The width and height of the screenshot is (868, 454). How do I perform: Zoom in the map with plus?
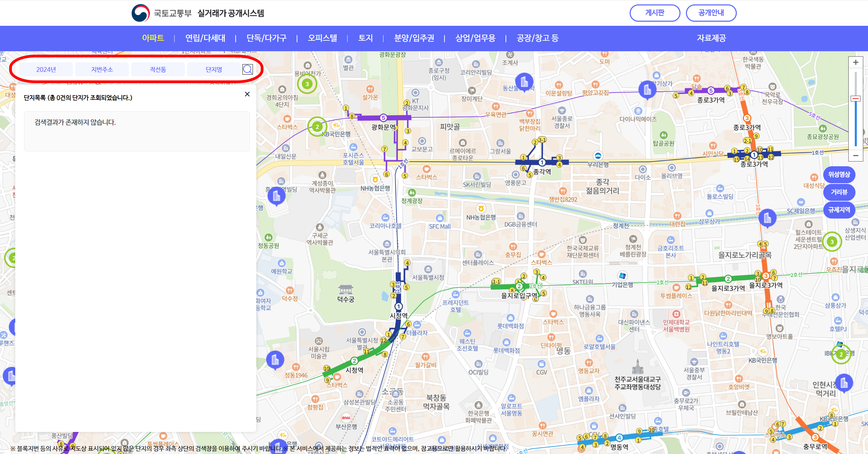pos(855,62)
